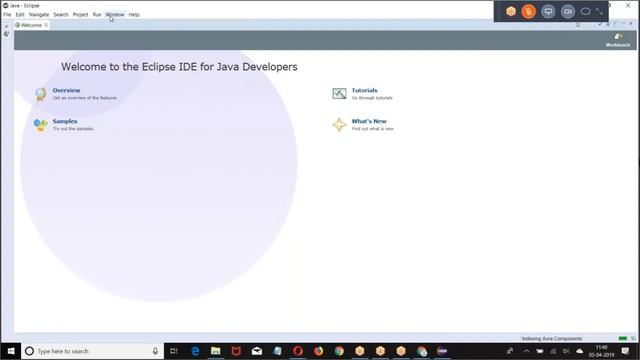
Task: Click the green indexing progress bar
Action: [x=622, y=338]
